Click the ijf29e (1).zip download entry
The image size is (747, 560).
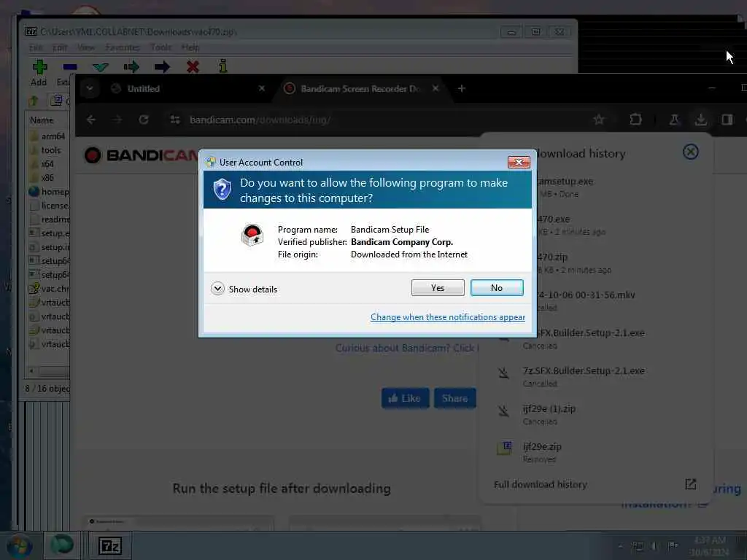click(595, 414)
